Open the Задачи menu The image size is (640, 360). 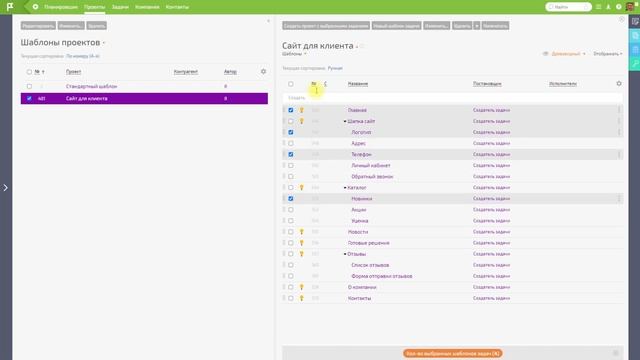(x=120, y=7)
